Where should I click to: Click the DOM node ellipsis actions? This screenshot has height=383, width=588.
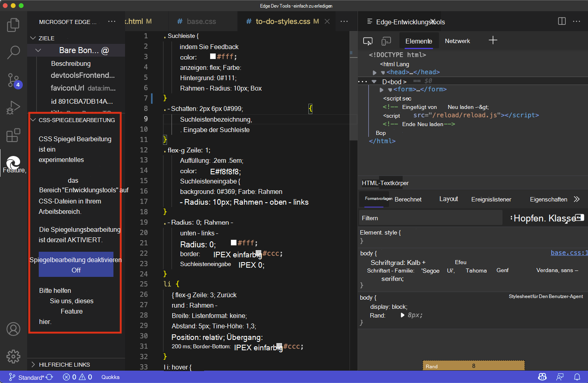pyautogui.click(x=362, y=81)
